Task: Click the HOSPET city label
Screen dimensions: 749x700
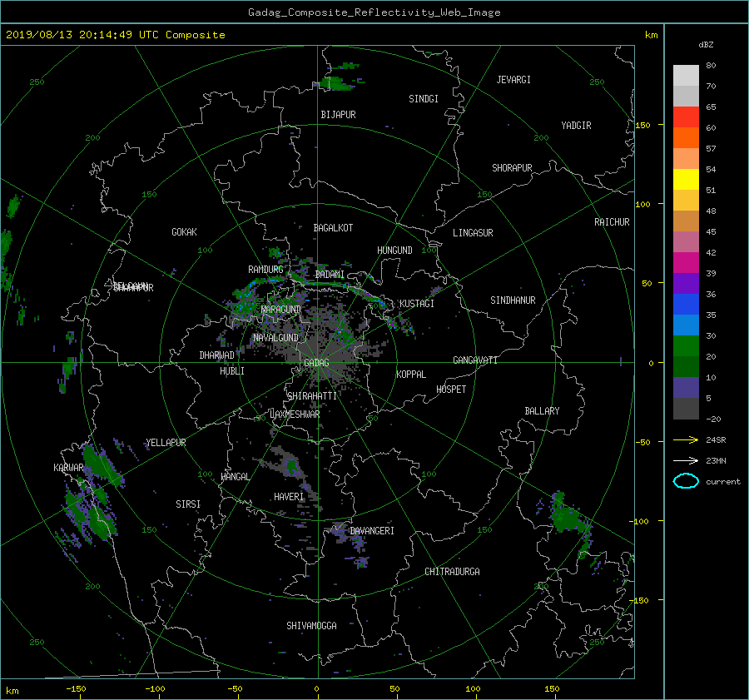Action: click(451, 390)
